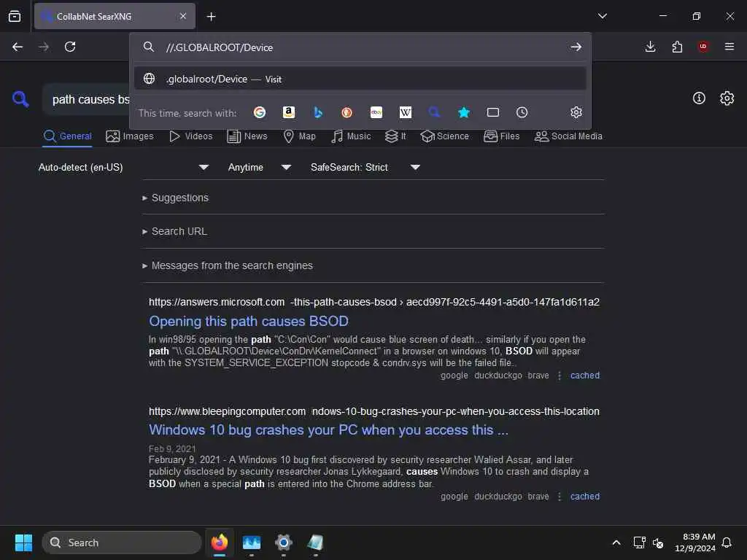The image size is (747, 560).
Task: Open 'Opening this path causes BSOD' result
Action: click(x=249, y=322)
